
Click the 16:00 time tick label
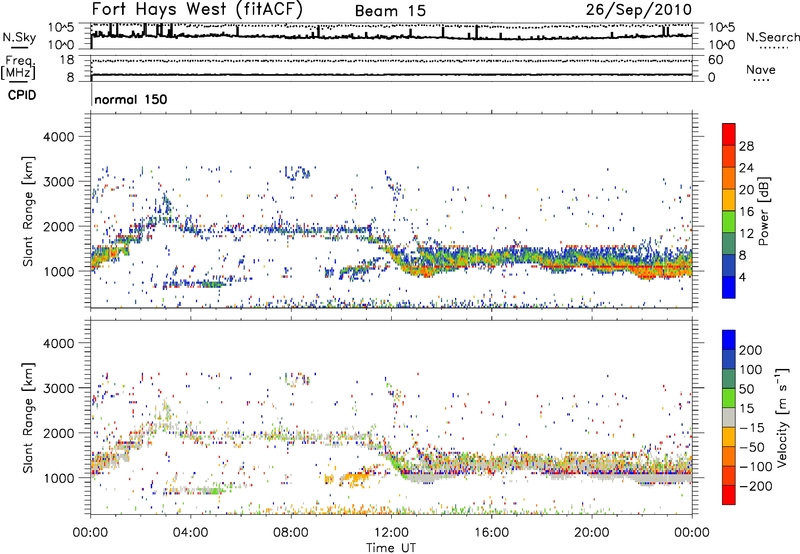491,533
